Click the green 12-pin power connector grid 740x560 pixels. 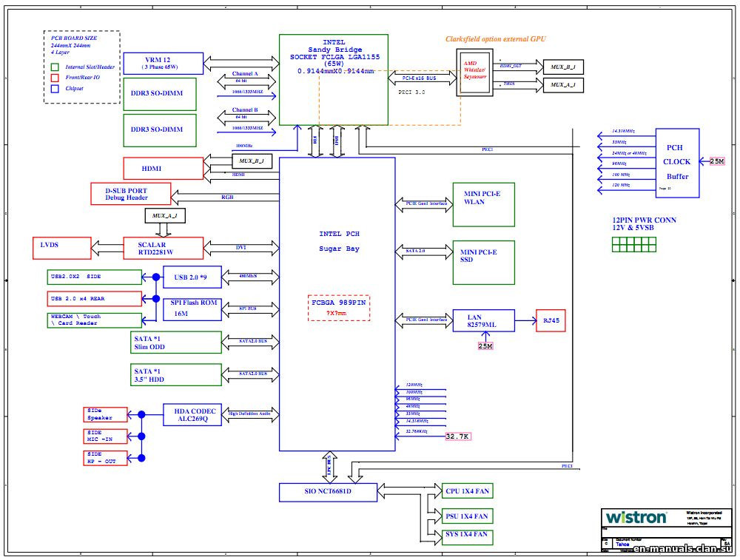pyautogui.click(x=632, y=245)
